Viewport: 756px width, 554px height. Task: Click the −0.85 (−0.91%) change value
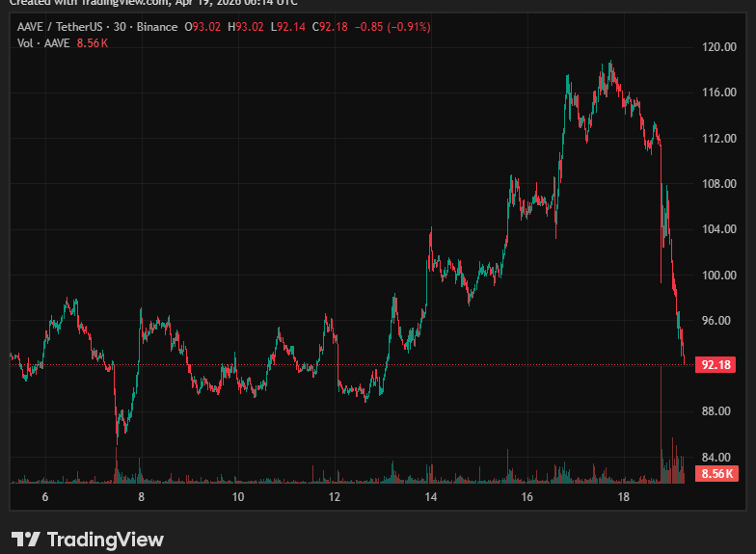393,27
